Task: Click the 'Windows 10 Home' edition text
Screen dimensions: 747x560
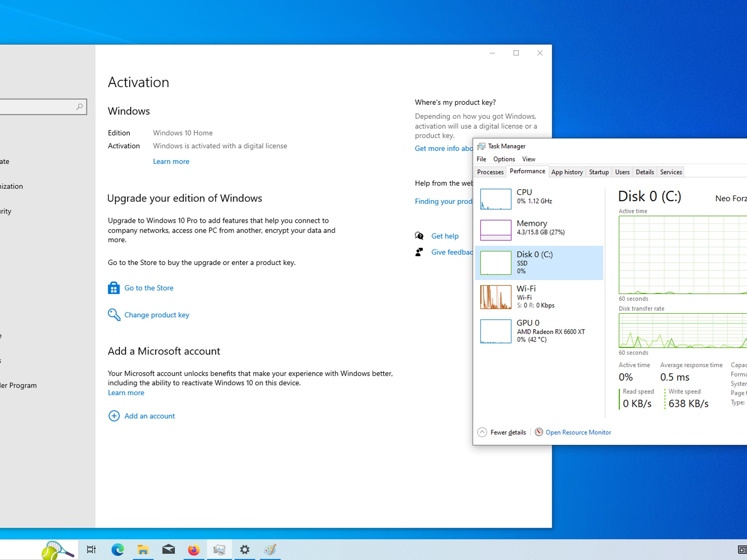Action: pos(183,133)
